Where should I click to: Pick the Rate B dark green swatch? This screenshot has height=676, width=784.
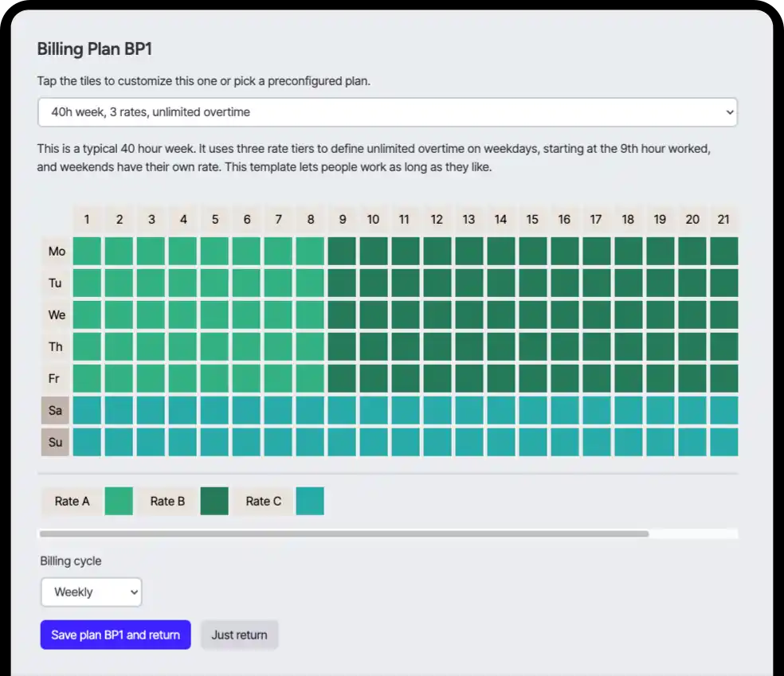(x=214, y=502)
